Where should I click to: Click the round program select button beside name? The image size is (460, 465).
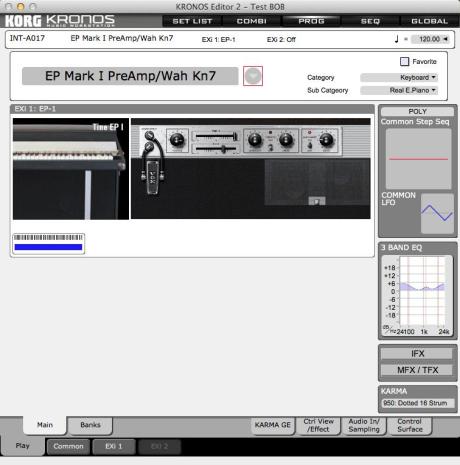pos(253,76)
